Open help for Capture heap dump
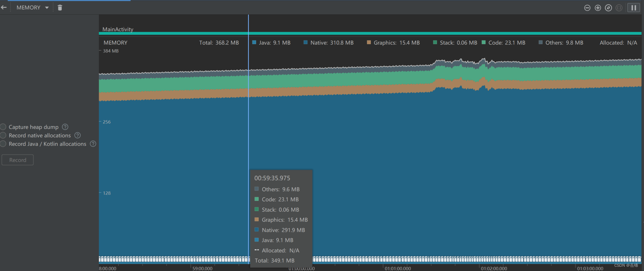The height and width of the screenshot is (271, 644). tap(65, 127)
